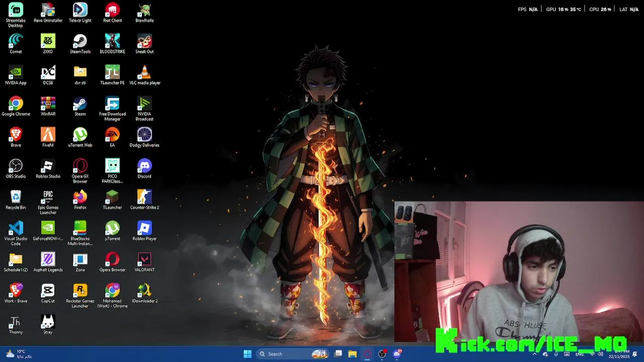Open the EA app icon

coord(112,138)
